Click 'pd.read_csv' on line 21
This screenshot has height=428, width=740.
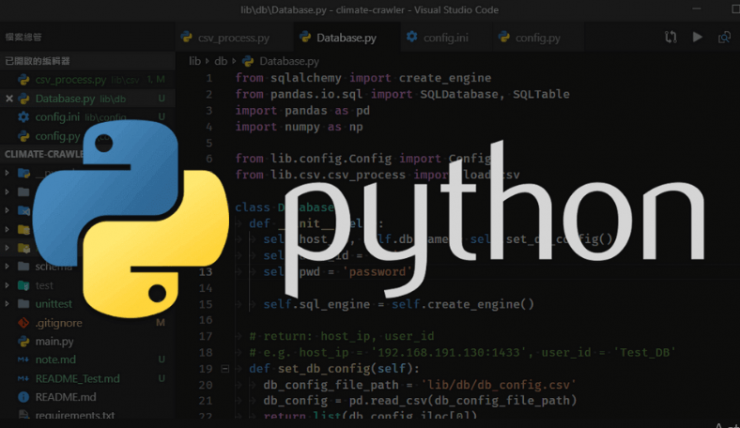tap(388, 401)
